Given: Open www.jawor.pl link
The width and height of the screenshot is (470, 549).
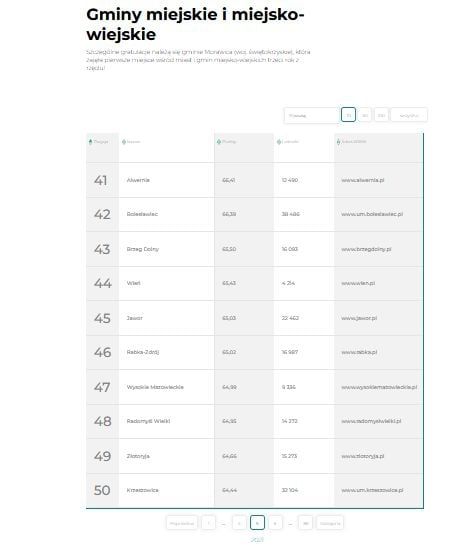Looking at the screenshot, I should tap(359, 318).
